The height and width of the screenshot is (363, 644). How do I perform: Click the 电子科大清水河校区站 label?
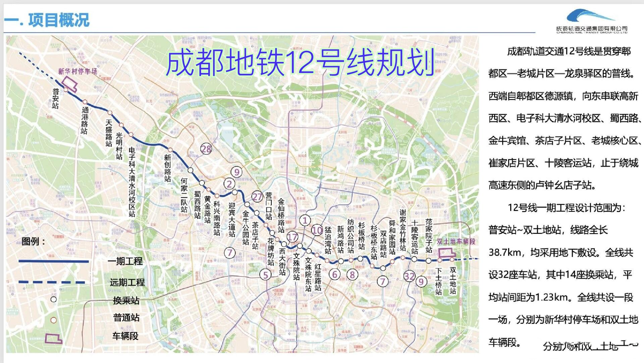[x=132, y=182]
